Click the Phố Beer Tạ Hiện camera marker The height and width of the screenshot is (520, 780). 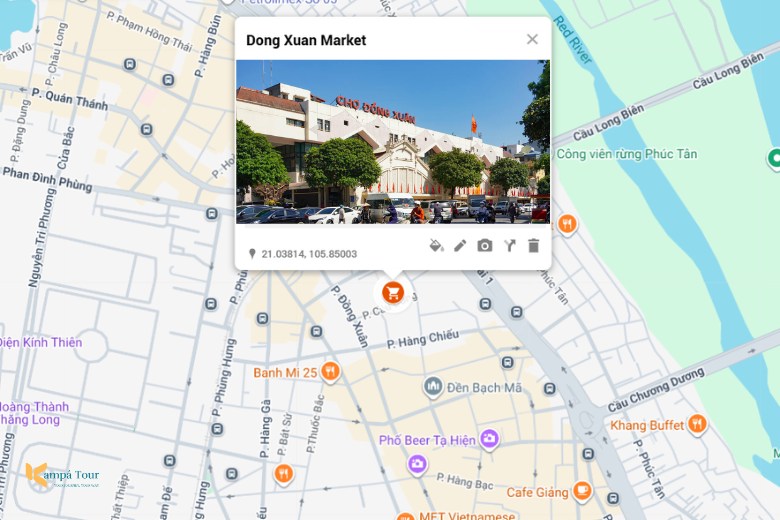click(489, 439)
